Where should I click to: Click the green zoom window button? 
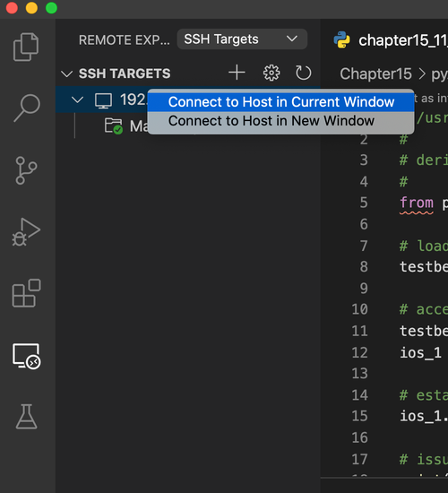pos(51,8)
